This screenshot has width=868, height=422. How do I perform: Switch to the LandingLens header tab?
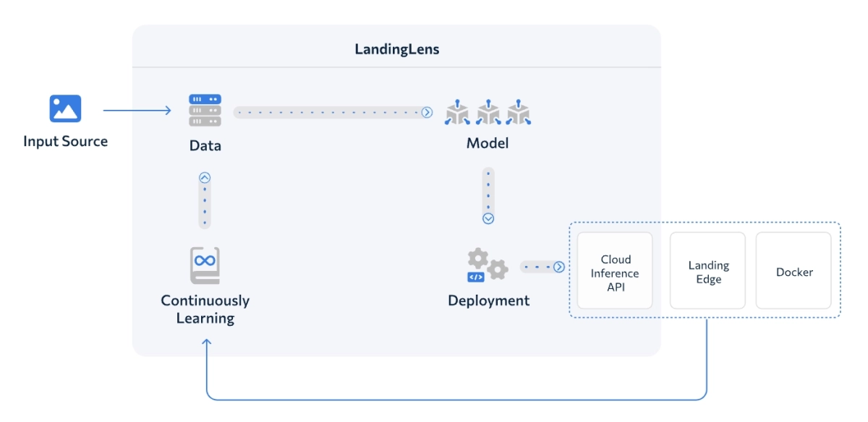coord(396,49)
